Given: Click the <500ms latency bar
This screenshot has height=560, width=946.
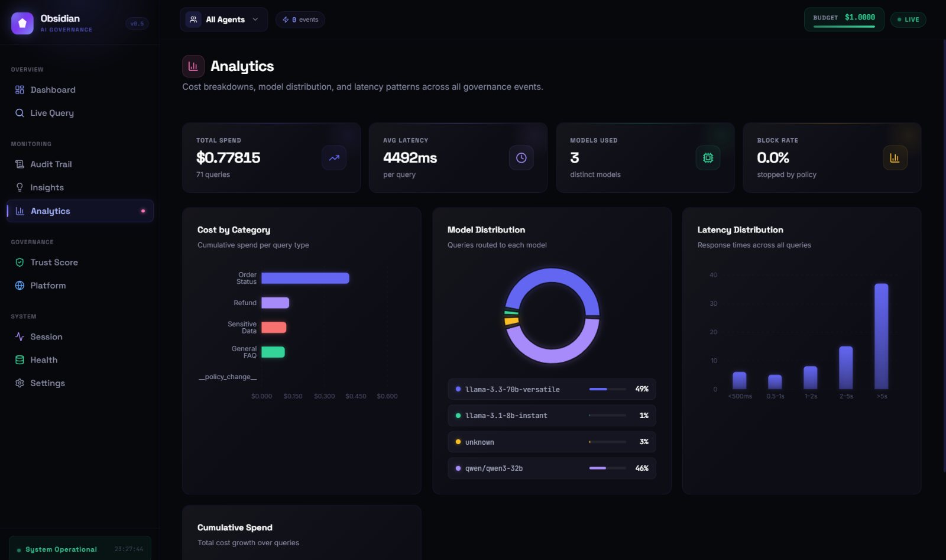Looking at the screenshot, I should [x=739, y=380].
